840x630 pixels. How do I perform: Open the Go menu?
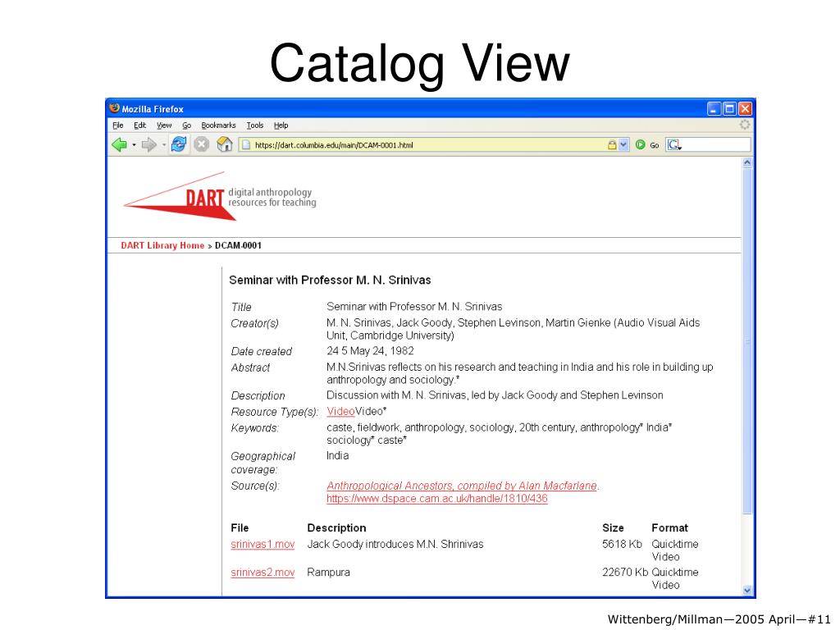pos(186,126)
